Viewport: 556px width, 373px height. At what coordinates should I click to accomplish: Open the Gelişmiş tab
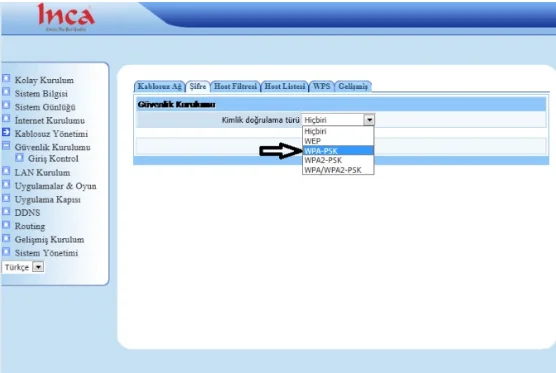pos(353,86)
